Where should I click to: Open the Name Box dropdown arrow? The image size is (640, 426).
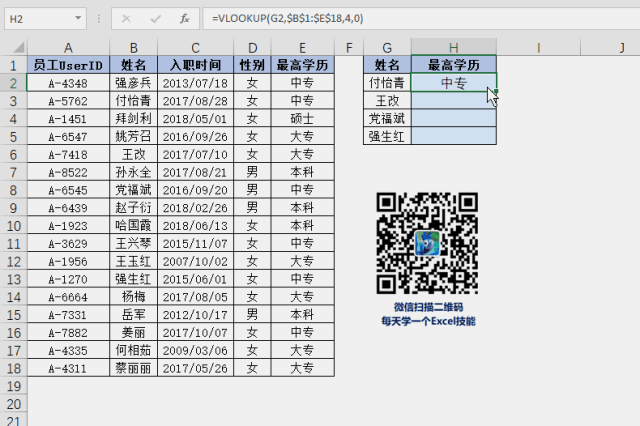78,18
